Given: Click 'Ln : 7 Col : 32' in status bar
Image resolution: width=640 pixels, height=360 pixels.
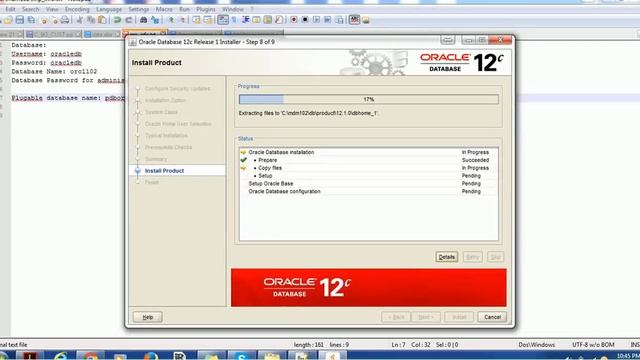Looking at the screenshot, I should pyautogui.click(x=411, y=345).
